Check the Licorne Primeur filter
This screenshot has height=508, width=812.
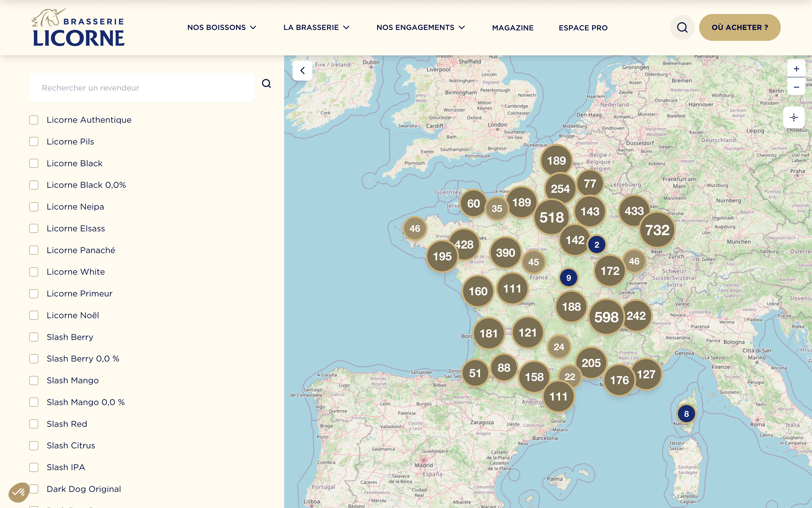point(34,294)
